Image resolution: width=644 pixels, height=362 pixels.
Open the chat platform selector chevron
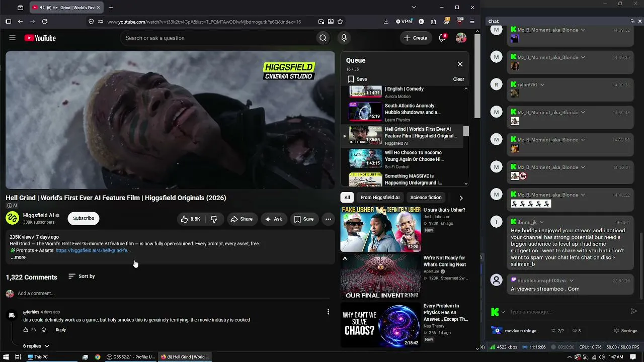click(x=503, y=312)
